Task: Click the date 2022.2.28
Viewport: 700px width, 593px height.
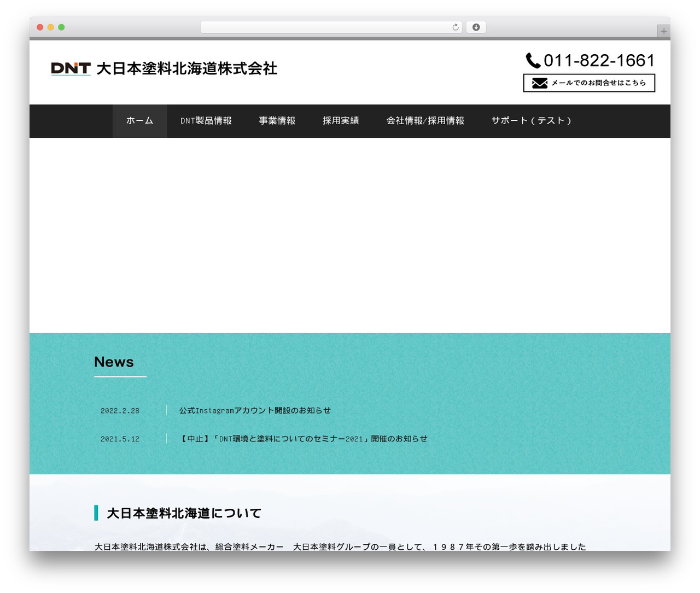Action: (x=120, y=411)
